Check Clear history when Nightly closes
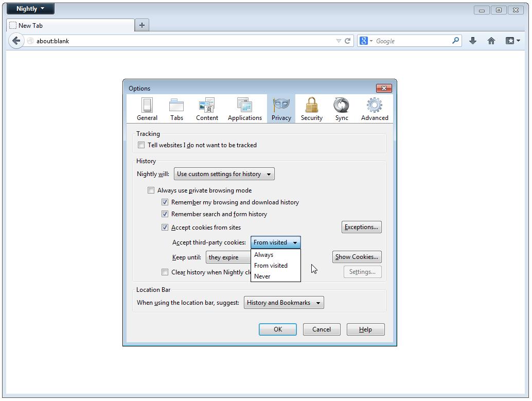532x401 pixels. click(165, 272)
